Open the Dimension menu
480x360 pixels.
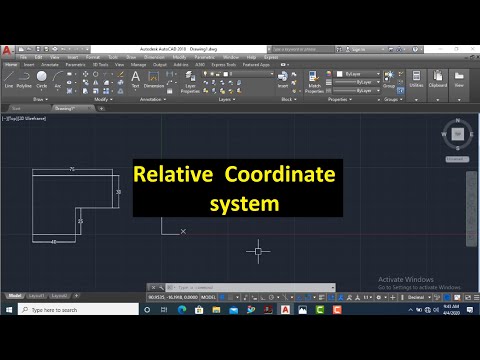[154, 57]
